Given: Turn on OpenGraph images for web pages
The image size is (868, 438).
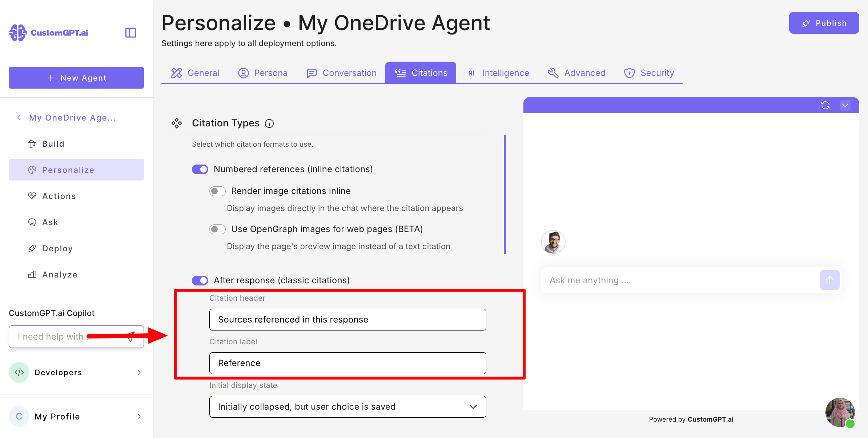Looking at the screenshot, I should tap(217, 229).
